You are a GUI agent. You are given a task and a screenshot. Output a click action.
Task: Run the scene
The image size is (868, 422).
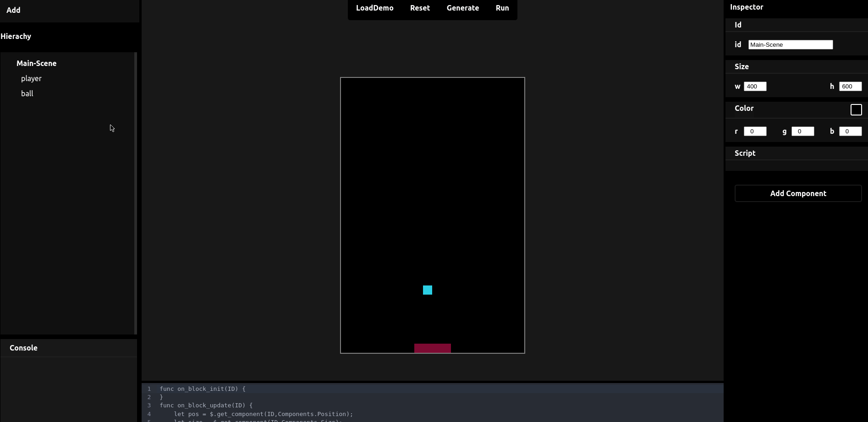coord(502,8)
